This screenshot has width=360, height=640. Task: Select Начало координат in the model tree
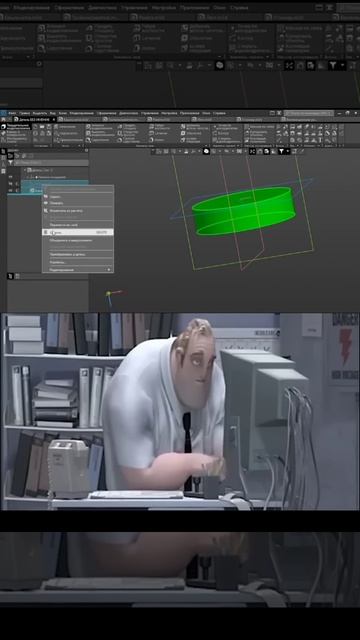[51, 177]
